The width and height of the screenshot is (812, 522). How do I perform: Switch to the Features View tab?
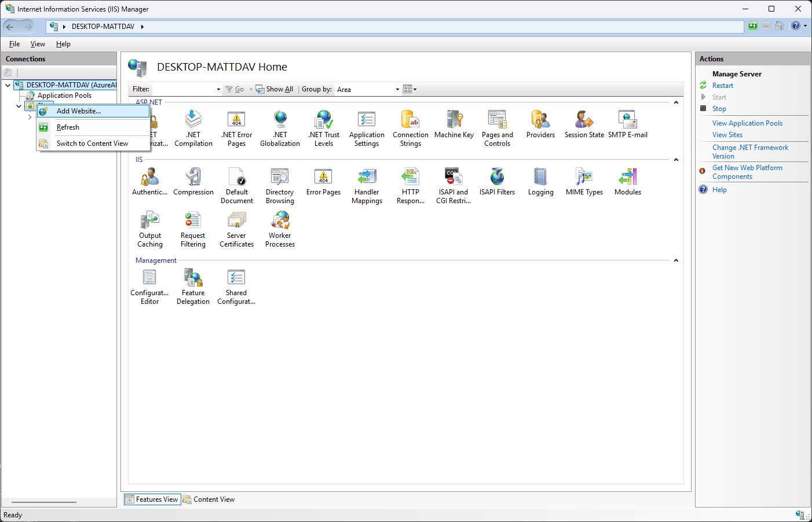point(152,499)
